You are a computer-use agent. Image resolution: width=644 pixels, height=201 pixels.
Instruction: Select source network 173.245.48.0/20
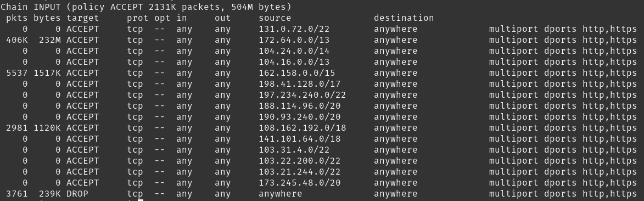tap(299, 183)
